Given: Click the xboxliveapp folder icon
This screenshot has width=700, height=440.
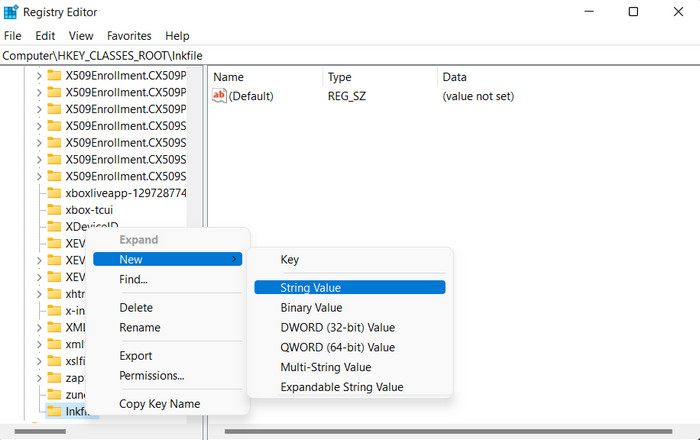Looking at the screenshot, I should pos(54,193).
